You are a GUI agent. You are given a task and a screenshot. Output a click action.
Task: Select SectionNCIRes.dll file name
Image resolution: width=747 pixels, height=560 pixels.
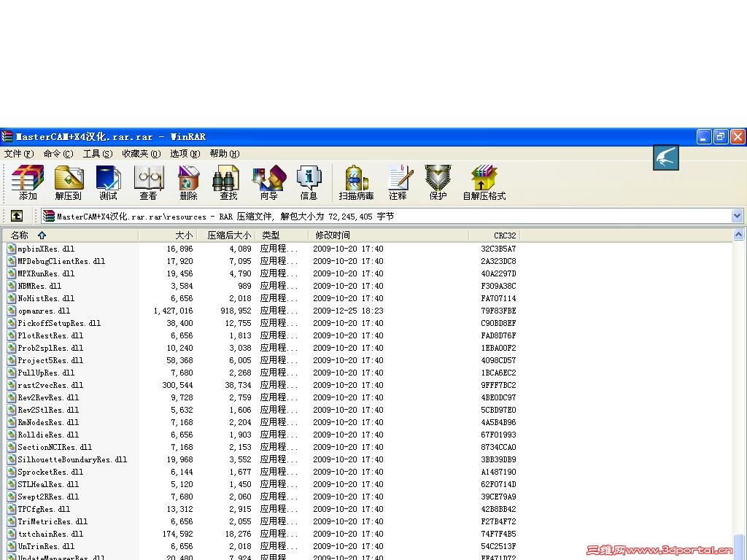55,447
